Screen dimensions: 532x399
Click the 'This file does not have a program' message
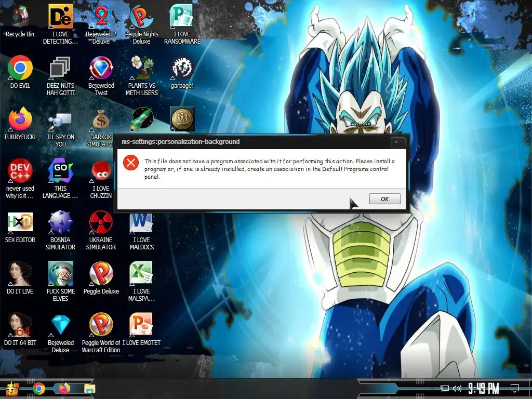(270, 169)
